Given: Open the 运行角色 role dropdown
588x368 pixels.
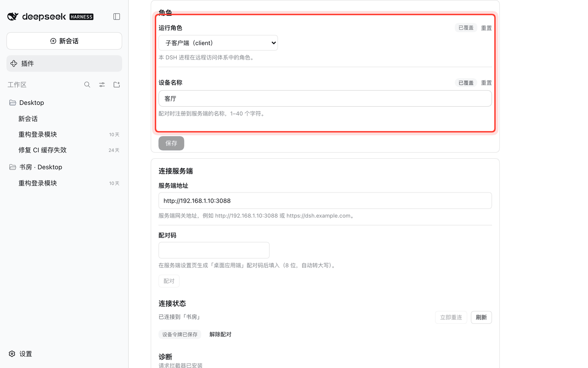Looking at the screenshot, I should 218,43.
